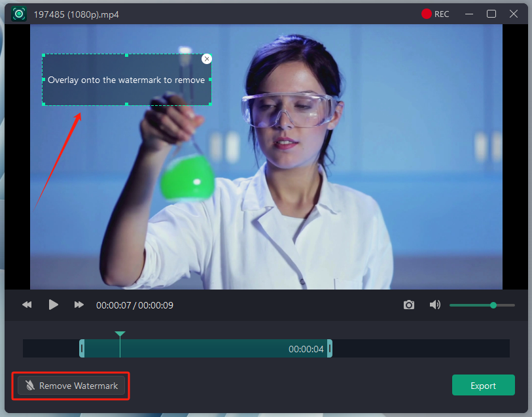Select the right trim handle on timeline

pos(329,348)
